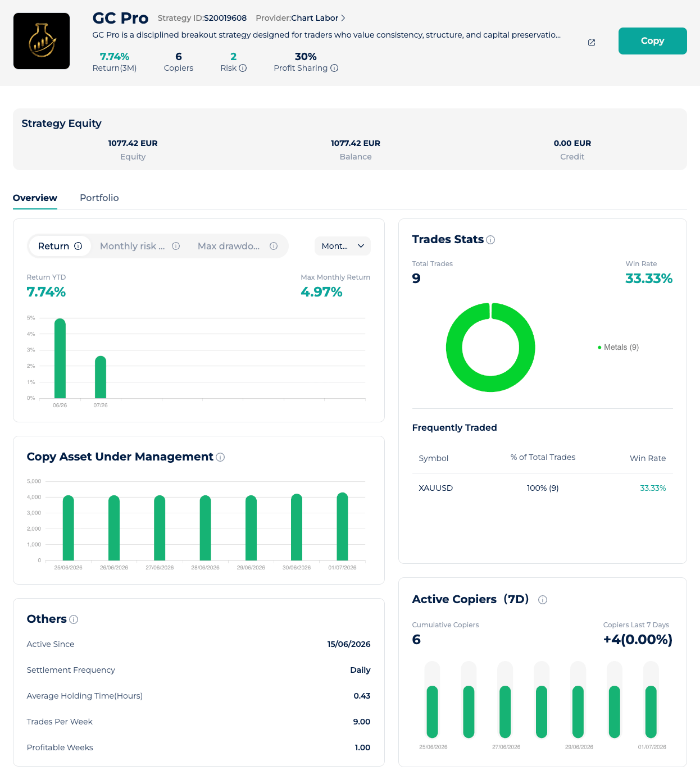Click the Trades Per Week 9.00 value
Image resolution: width=700 pixels, height=775 pixels.
pyautogui.click(x=362, y=722)
